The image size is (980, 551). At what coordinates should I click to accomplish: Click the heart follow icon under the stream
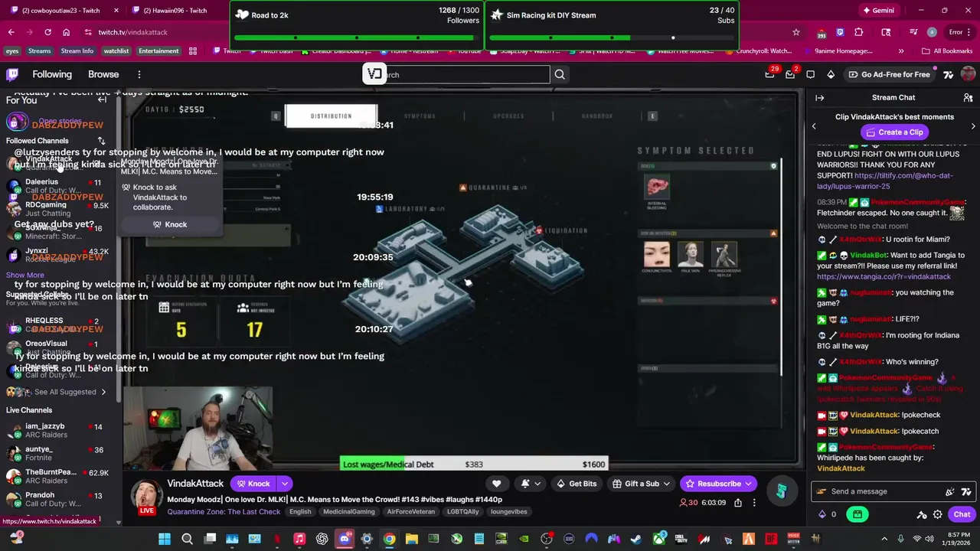(x=496, y=484)
